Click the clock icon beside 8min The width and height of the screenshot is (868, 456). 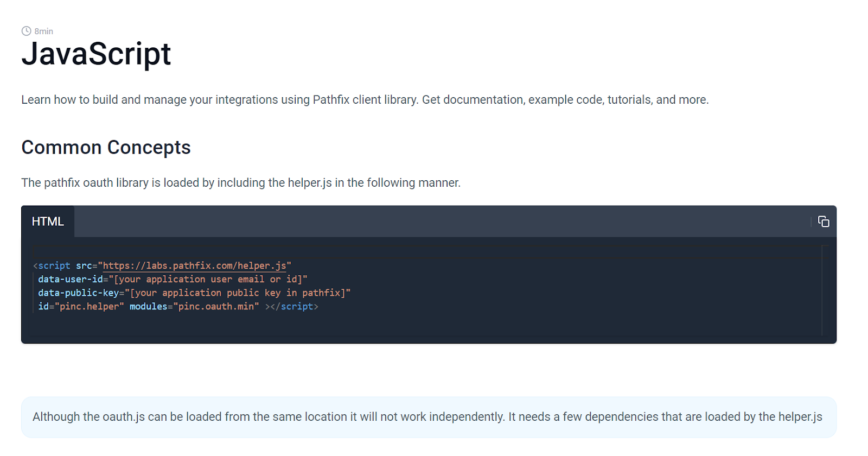pyautogui.click(x=26, y=31)
